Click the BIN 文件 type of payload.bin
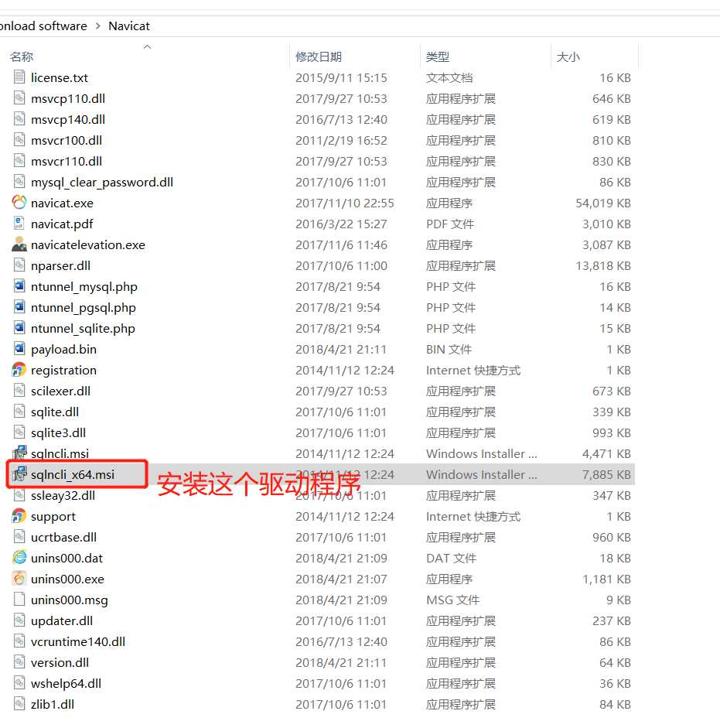 (x=449, y=349)
